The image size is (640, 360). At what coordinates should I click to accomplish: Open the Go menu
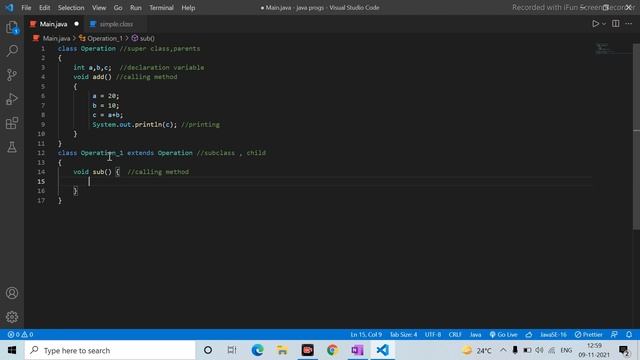118,8
